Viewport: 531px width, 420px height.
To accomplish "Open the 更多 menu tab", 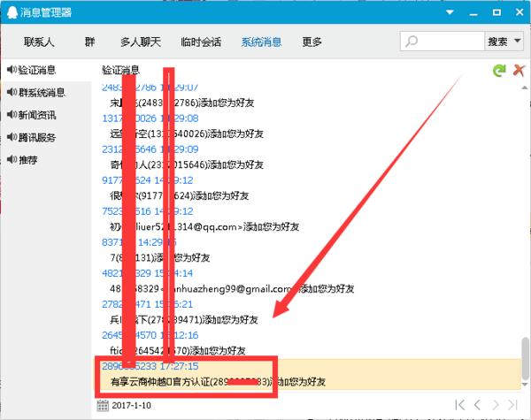I will (x=312, y=42).
